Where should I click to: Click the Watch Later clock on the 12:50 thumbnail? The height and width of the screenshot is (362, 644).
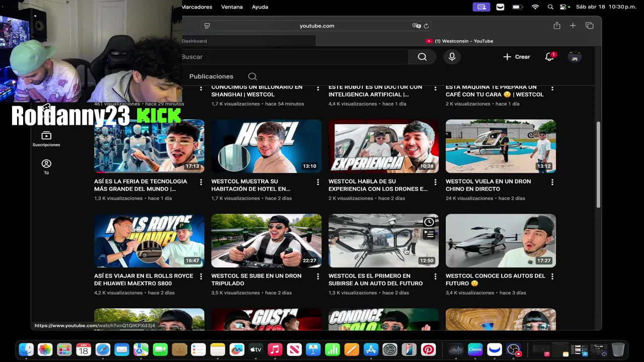(429, 222)
